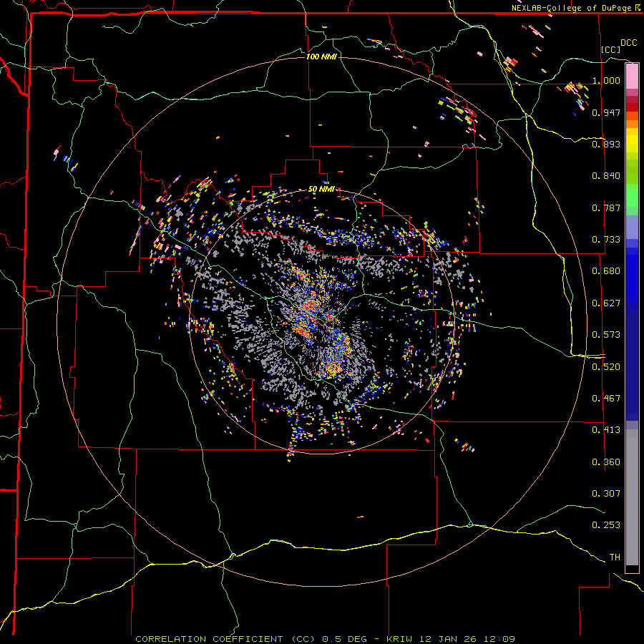The image size is (644, 644).
Task: Click the 0.467 legend value
Action: point(606,399)
